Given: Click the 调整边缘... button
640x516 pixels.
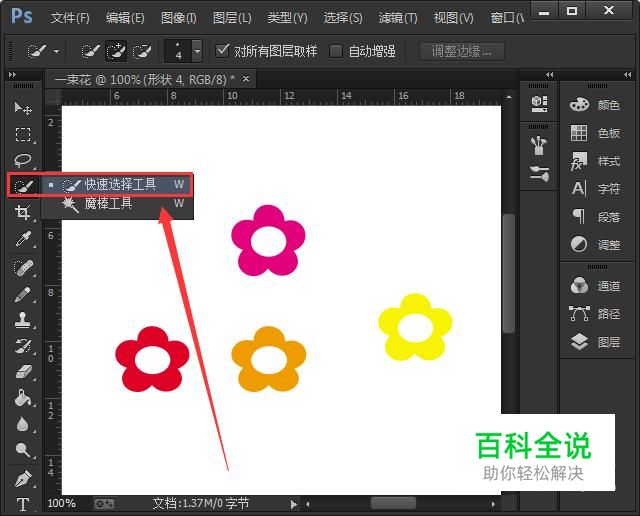Looking at the screenshot, I should [x=462, y=51].
